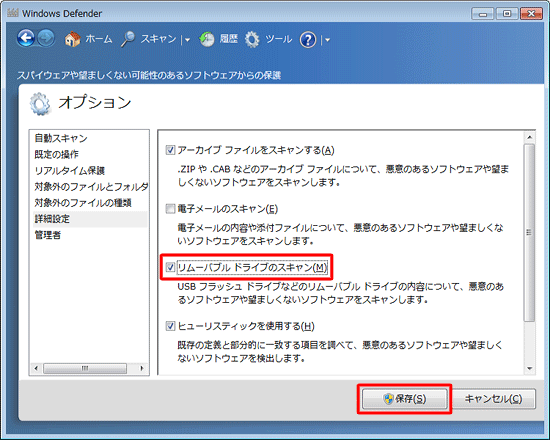Toggle アーカイブ ファイルをスキャンする checkbox
Viewport: 550px width, 440px height.
coord(170,150)
